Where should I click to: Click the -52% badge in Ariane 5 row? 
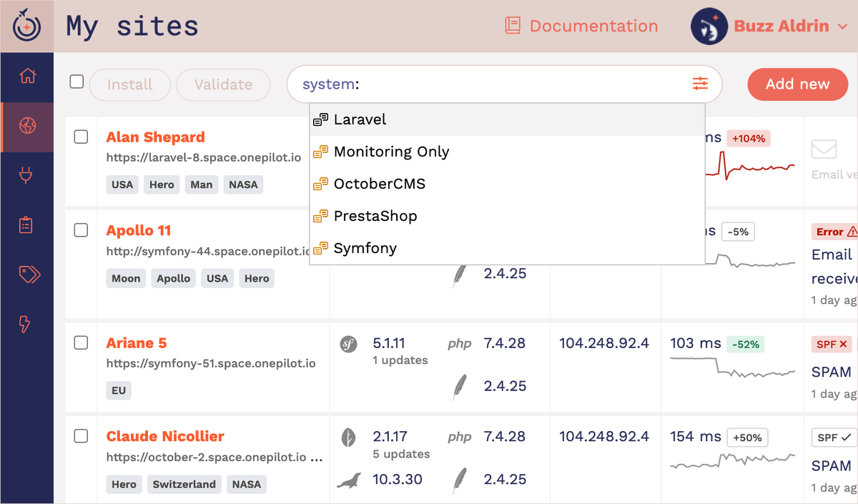pos(745,344)
